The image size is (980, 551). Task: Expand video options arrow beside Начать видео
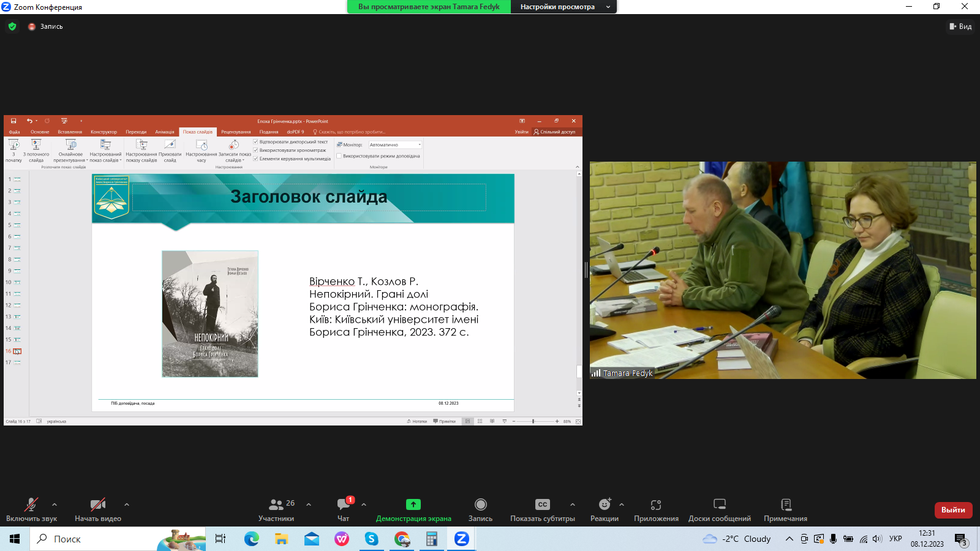click(127, 504)
